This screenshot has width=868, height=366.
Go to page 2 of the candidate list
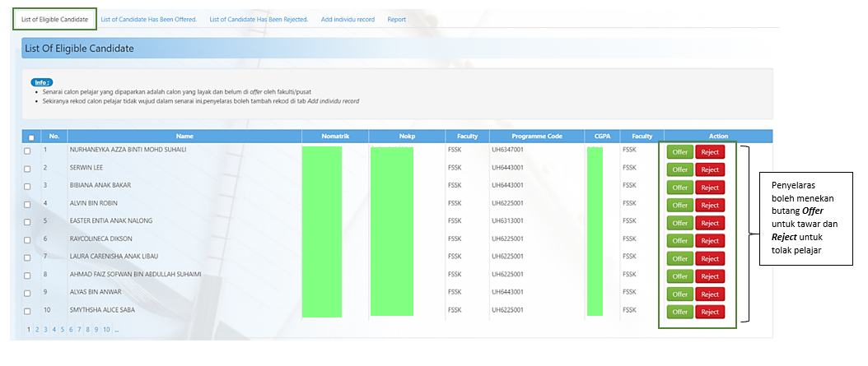37,329
